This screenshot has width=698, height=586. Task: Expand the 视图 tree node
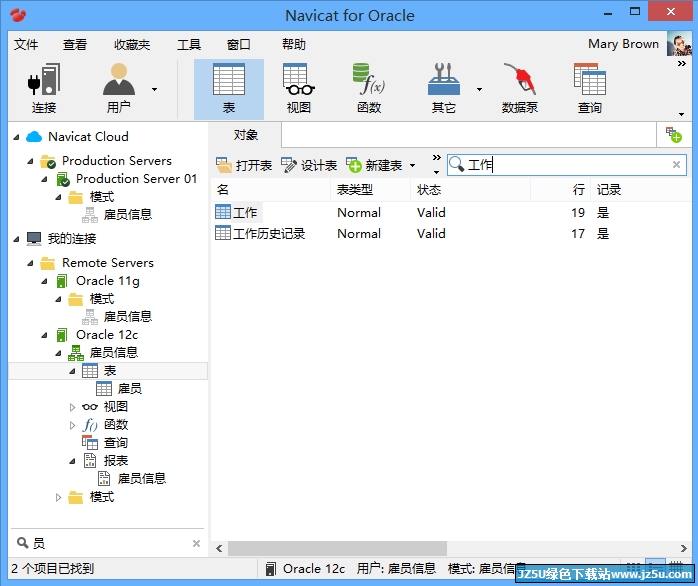[72, 407]
